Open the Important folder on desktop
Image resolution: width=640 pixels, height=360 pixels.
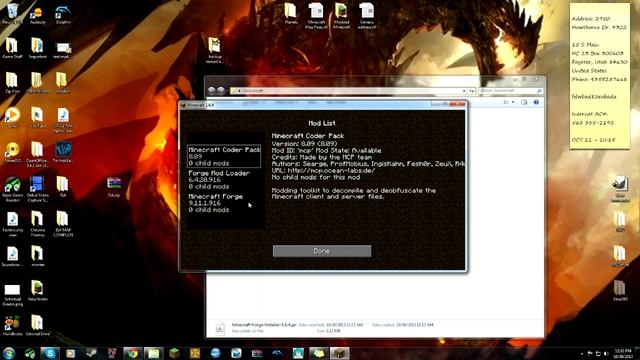tap(38, 48)
